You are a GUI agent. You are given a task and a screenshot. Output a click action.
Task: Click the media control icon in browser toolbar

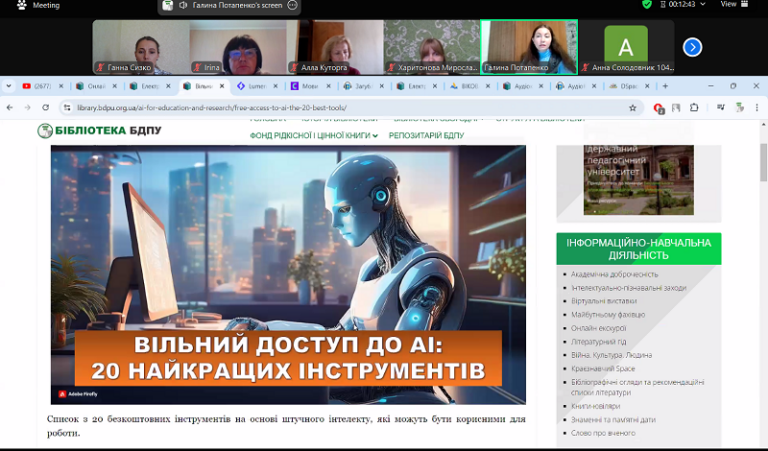pyautogui.click(x=720, y=108)
